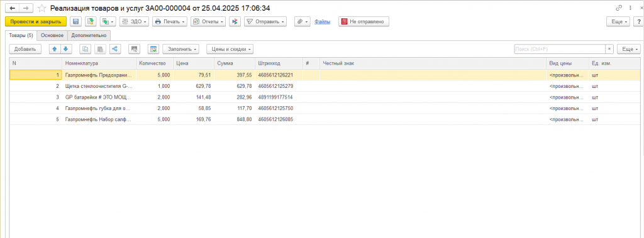The image size is (644, 238).
Task: Click barcode 4891199177514
Action: tap(279, 97)
